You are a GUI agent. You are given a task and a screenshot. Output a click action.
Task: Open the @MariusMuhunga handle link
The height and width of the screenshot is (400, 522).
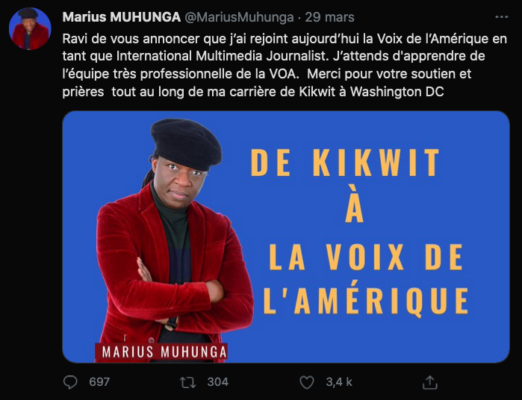tap(239, 17)
